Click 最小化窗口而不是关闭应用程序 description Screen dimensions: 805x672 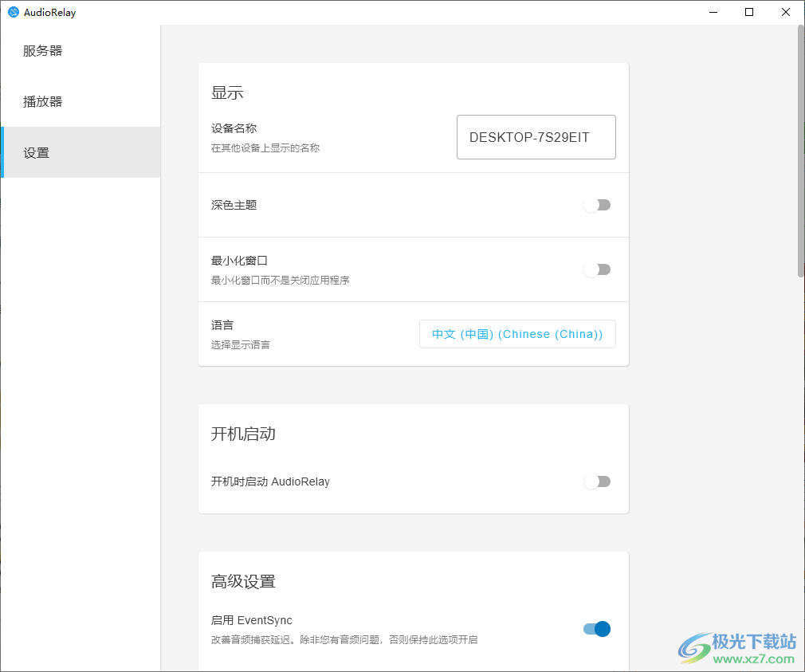(x=281, y=281)
